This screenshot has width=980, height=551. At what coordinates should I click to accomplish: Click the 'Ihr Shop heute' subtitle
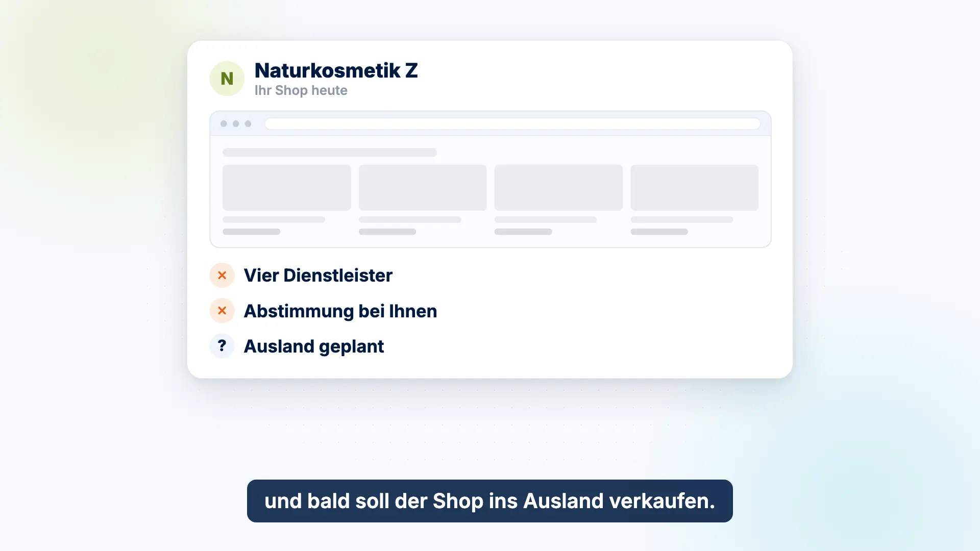click(301, 90)
